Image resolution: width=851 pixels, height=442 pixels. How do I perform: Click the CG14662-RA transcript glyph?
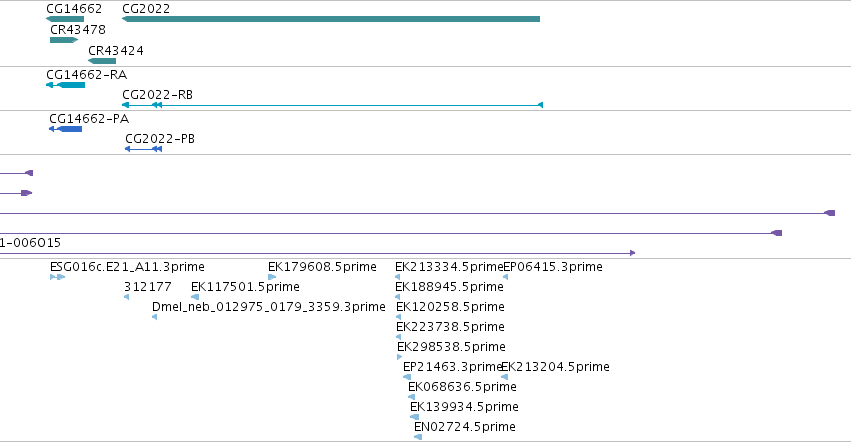(66, 85)
